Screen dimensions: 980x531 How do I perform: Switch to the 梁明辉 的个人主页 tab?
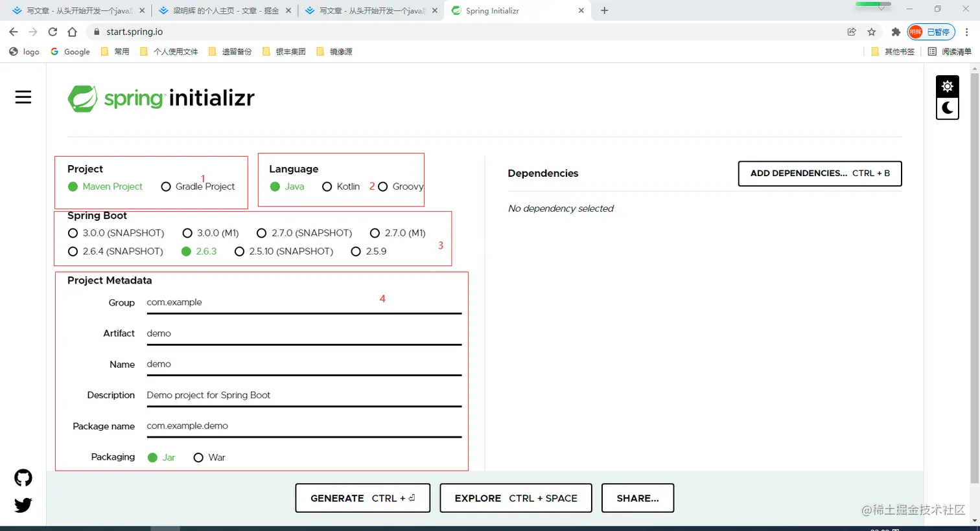click(224, 11)
